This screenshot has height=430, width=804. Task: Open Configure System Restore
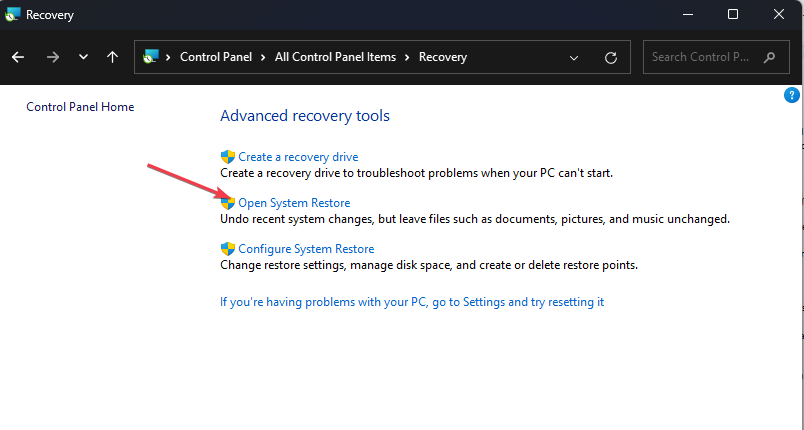[306, 249]
